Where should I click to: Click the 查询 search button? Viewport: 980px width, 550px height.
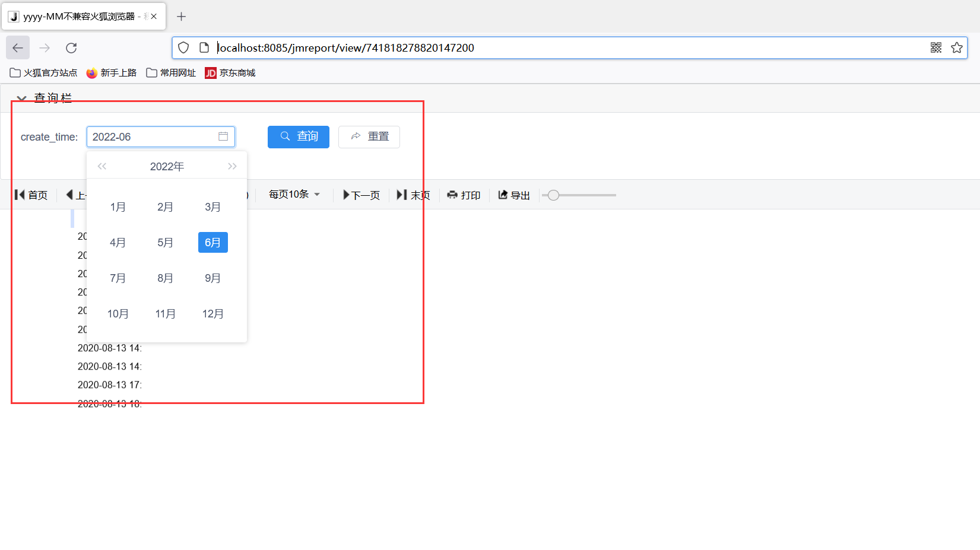[x=299, y=136]
